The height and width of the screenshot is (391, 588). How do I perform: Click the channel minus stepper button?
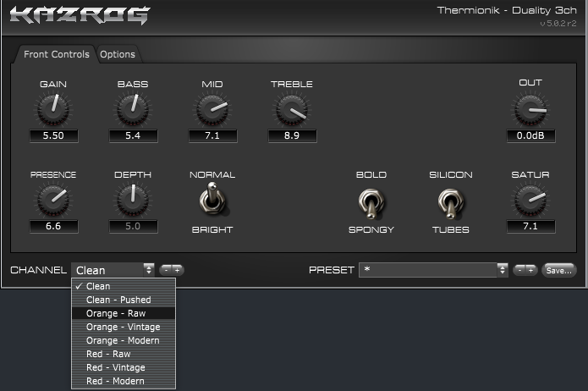[166, 270]
